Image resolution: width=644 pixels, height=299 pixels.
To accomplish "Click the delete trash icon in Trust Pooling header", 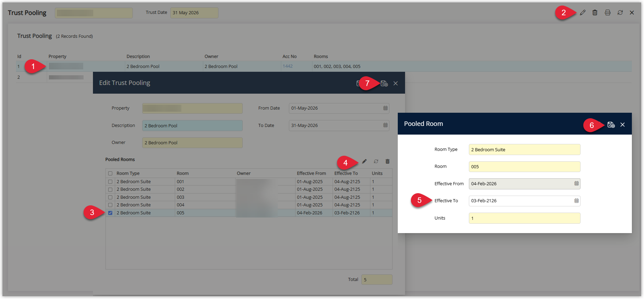I will (x=595, y=12).
